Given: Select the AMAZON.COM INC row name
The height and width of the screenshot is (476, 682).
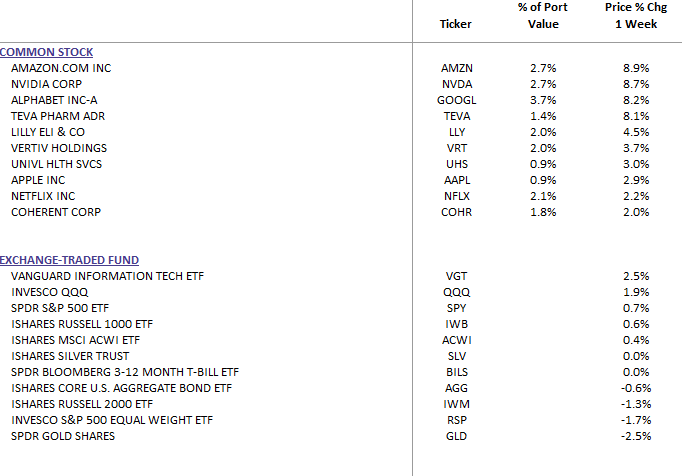Looking at the screenshot, I should [x=59, y=68].
